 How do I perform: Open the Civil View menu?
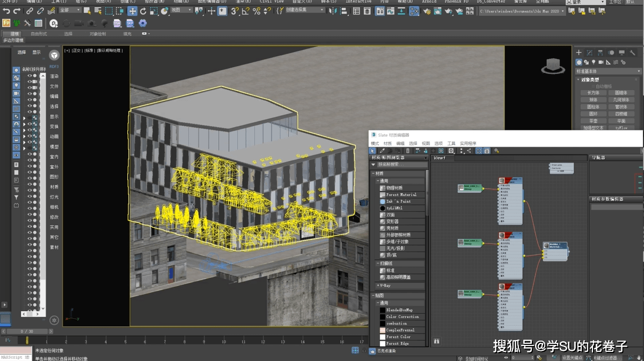tap(272, 2)
